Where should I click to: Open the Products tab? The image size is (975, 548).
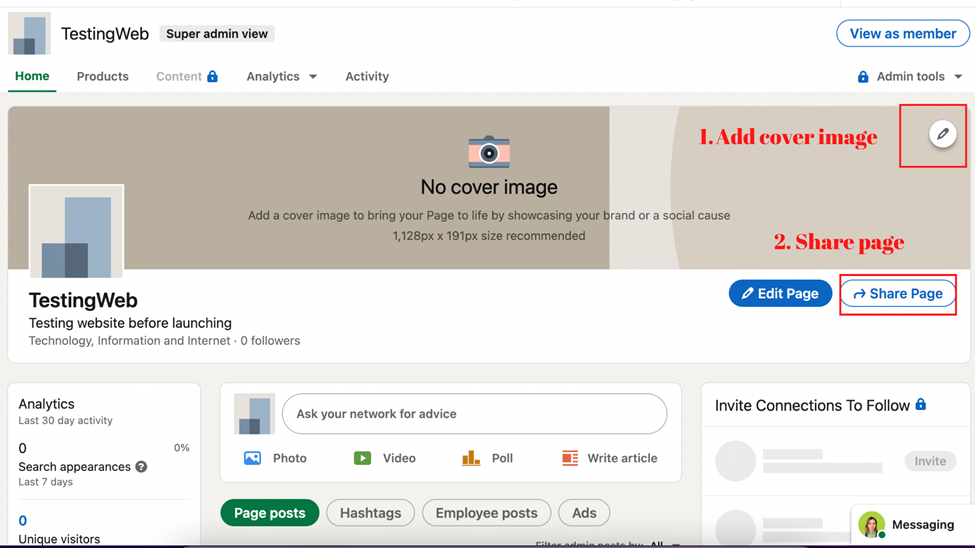[x=103, y=77]
